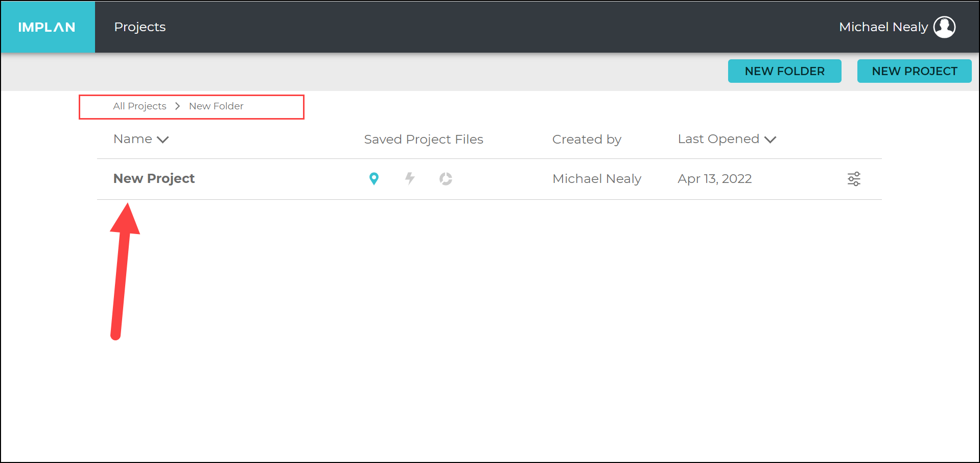The image size is (980, 463).
Task: Sort by Last Opened chevron
Action: tap(770, 140)
